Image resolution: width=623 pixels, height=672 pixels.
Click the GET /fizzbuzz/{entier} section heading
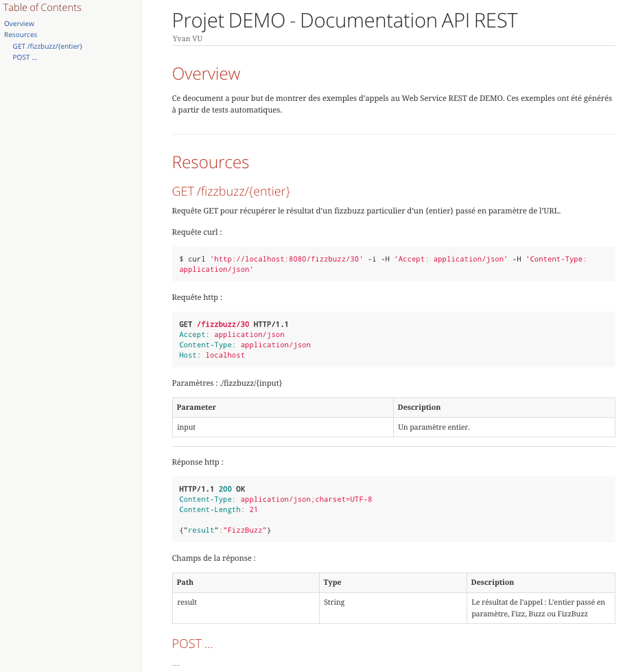(x=231, y=191)
